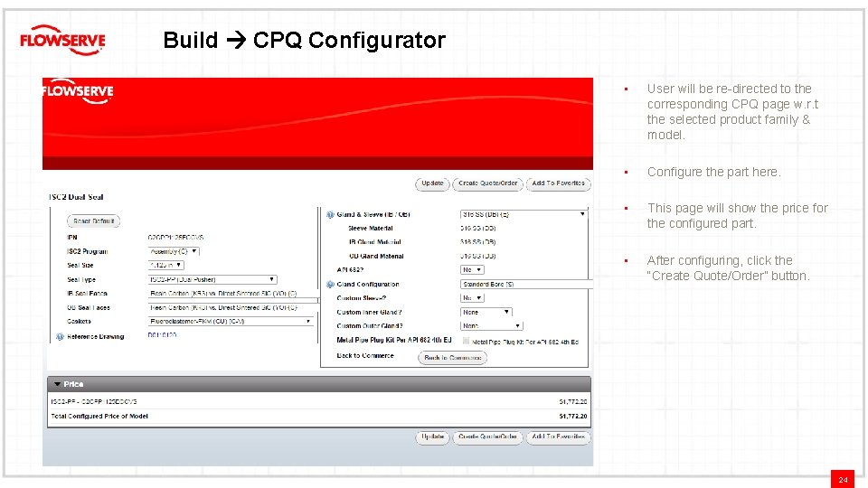Click the IPN part number value
This screenshot has height=488, width=868.
click(x=175, y=238)
